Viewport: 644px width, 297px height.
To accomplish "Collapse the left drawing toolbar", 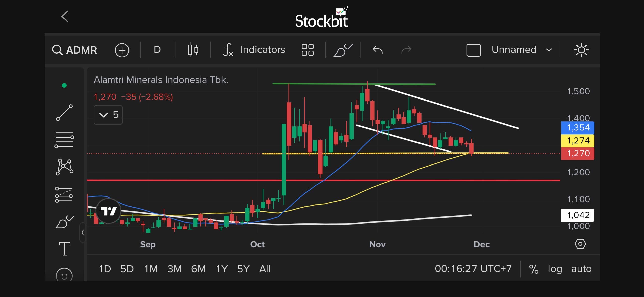I will (83, 232).
